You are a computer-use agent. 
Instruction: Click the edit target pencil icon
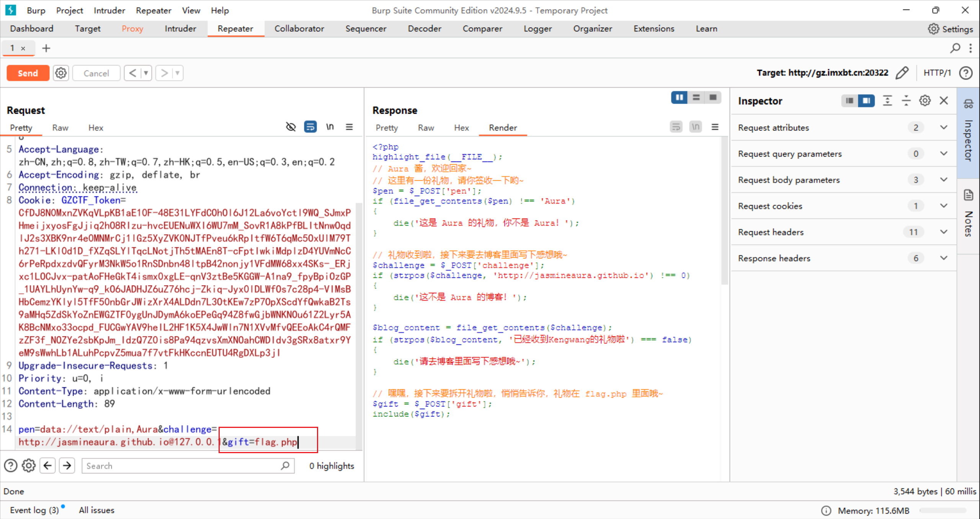[902, 73]
